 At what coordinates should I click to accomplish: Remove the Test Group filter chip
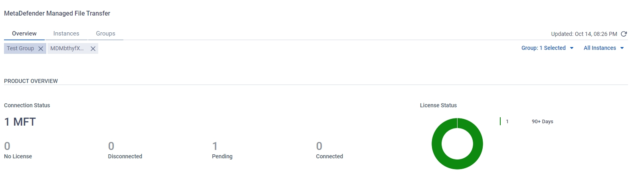(41, 49)
